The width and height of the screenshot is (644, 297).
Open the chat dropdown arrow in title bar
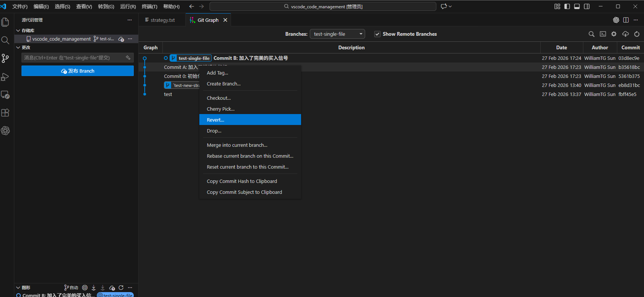pos(450,6)
